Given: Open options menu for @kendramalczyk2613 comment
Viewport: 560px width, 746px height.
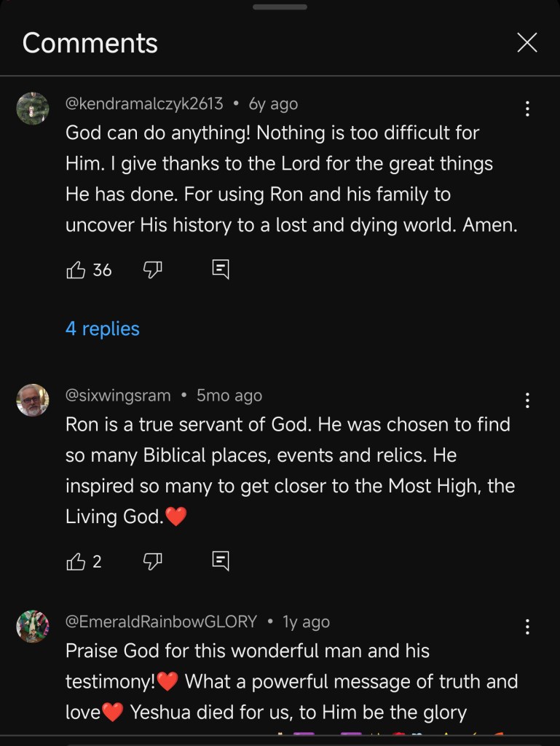Looking at the screenshot, I should point(527,109).
